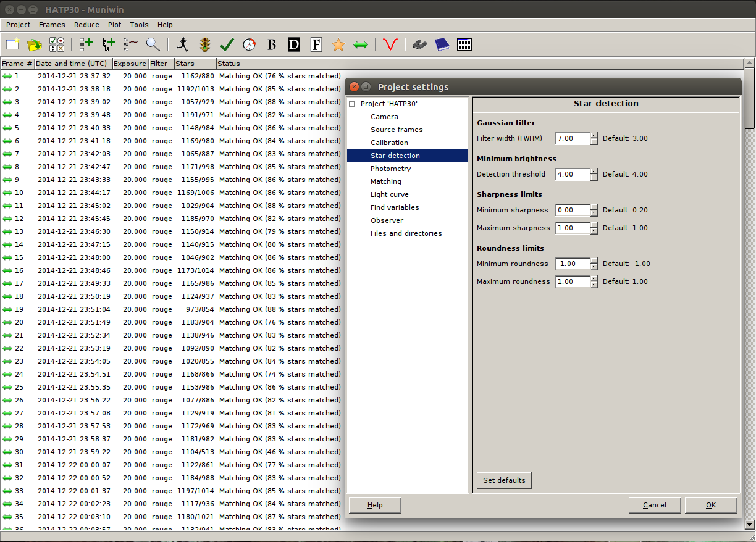Select Source frames settings page
756x542 pixels.
(x=397, y=130)
